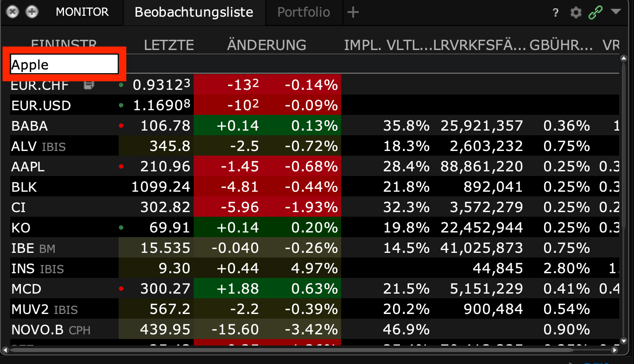Click the MONITOR menu label
634x364 pixels.
tap(82, 13)
